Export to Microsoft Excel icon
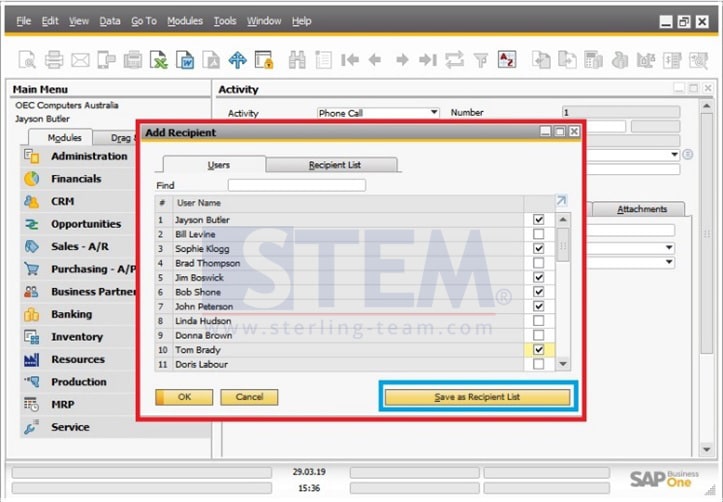Image resolution: width=723 pixels, height=502 pixels. [159, 60]
